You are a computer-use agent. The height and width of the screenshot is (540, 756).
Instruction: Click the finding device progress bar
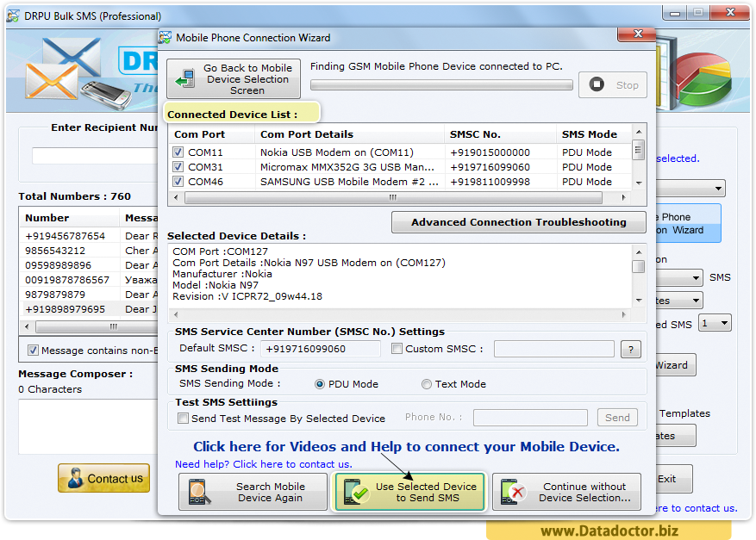coord(441,85)
